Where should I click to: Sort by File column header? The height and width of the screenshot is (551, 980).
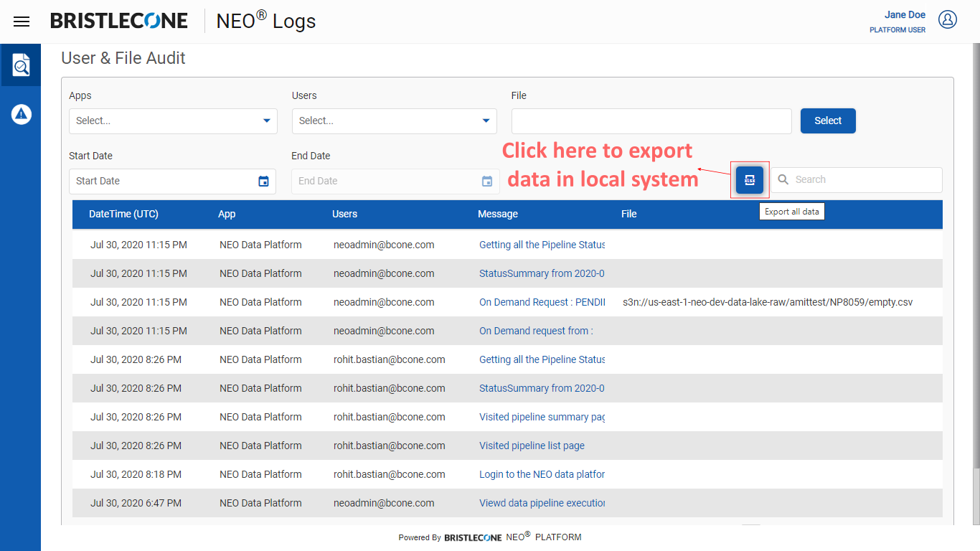(x=629, y=214)
